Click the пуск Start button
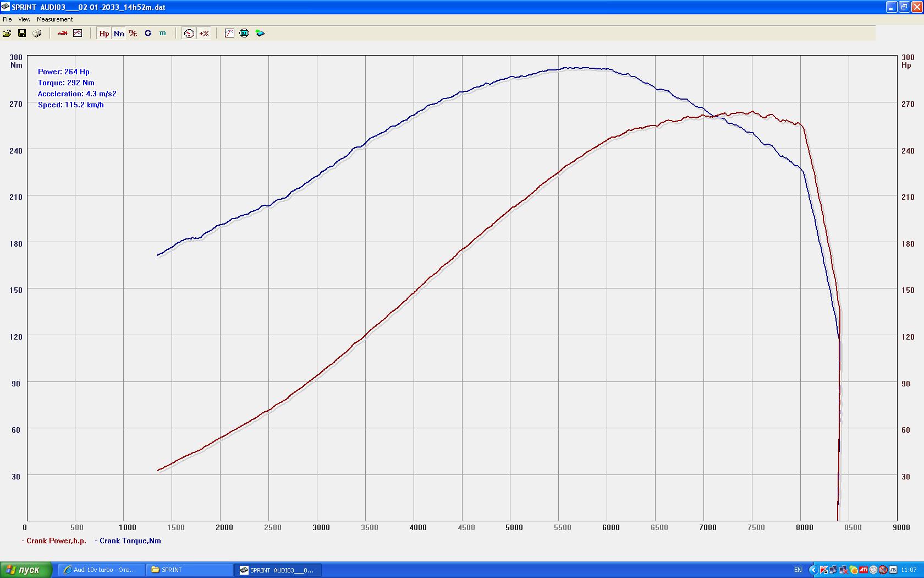The height and width of the screenshot is (578, 924). (x=26, y=570)
